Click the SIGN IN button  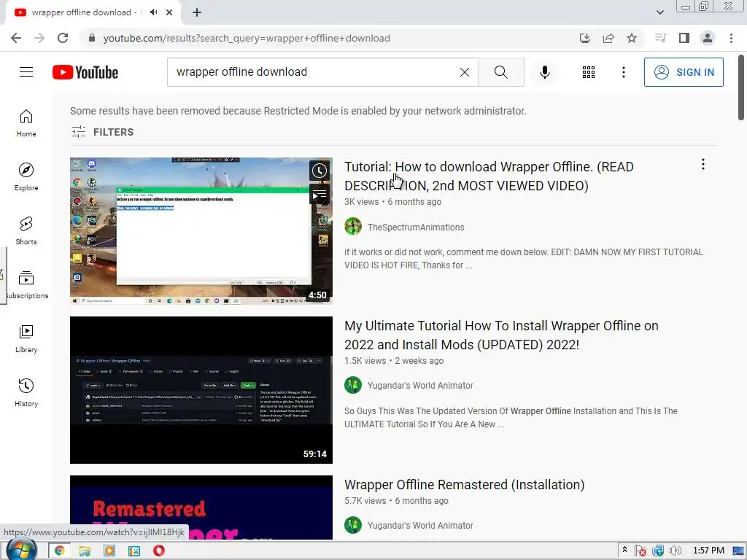[x=683, y=72]
